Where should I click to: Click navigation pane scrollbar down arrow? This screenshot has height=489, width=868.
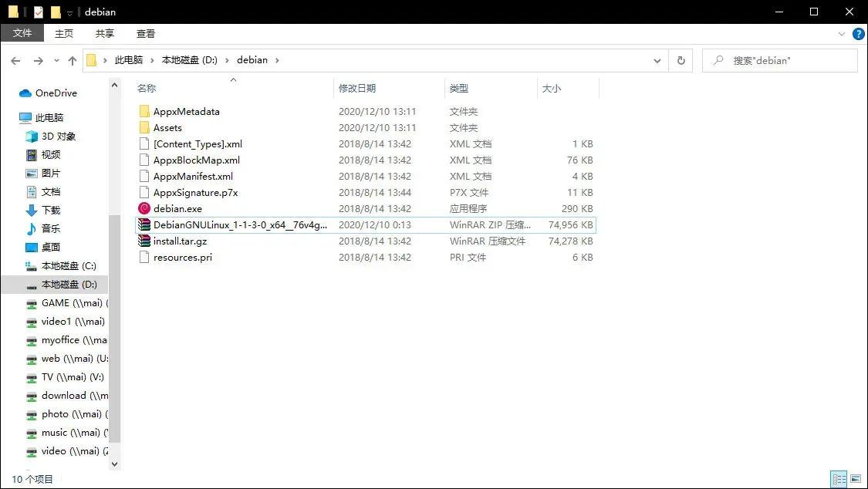[115, 464]
